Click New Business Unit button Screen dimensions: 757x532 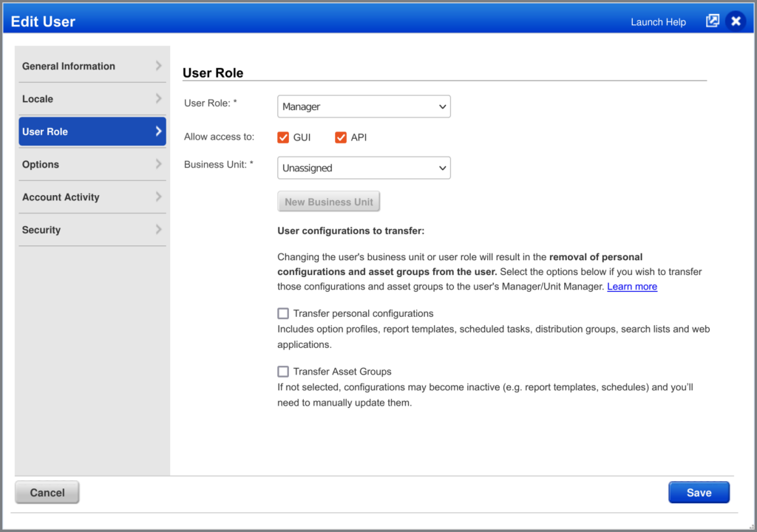pyautogui.click(x=329, y=202)
